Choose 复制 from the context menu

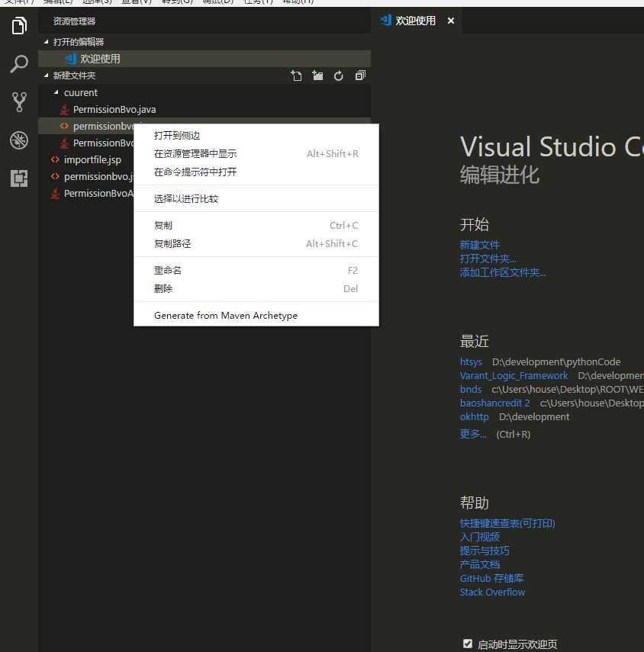256,226
